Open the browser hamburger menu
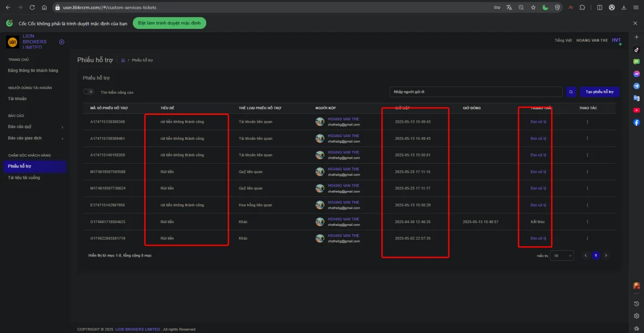644x333 pixels. tap(636, 7)
